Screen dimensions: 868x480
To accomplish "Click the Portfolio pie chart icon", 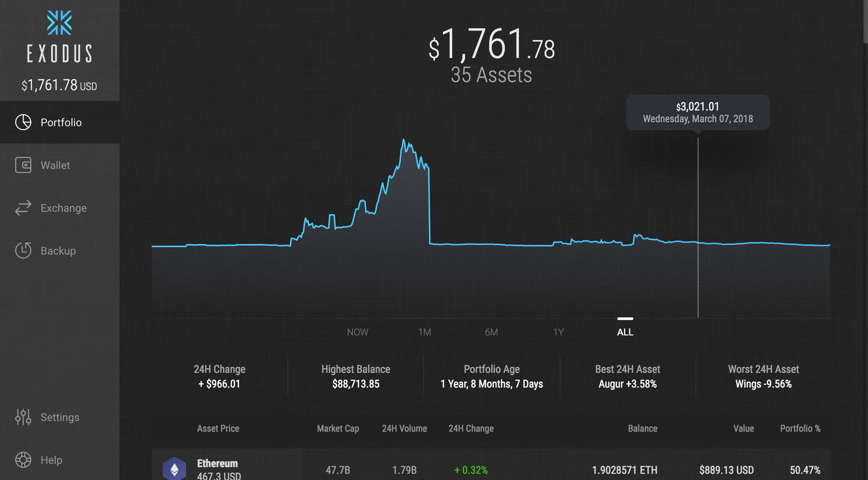I will pos(23,122).
